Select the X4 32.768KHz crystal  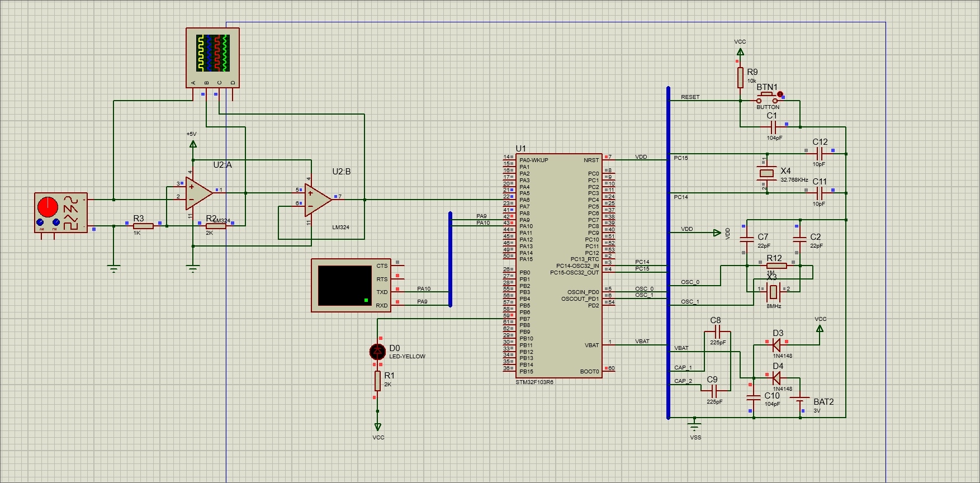(767, 173)
